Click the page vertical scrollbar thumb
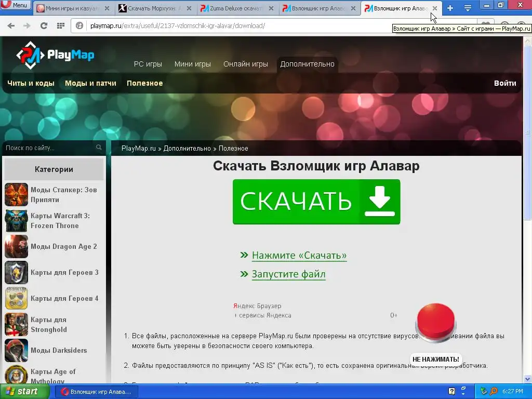This screenshot has height=399, width=532. tap(528, 132)
